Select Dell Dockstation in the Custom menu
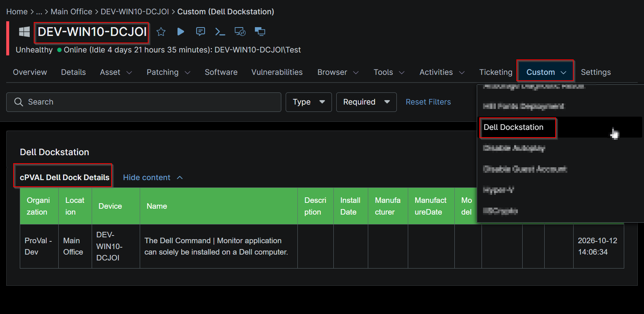 (513, 127)
